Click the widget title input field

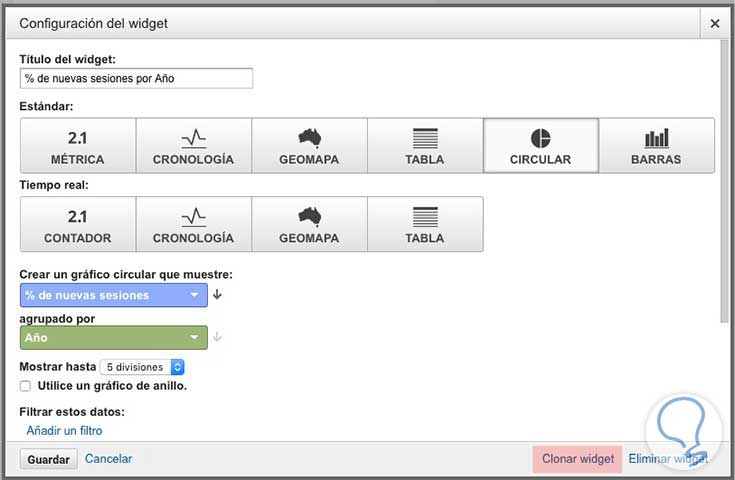(136, 79)
